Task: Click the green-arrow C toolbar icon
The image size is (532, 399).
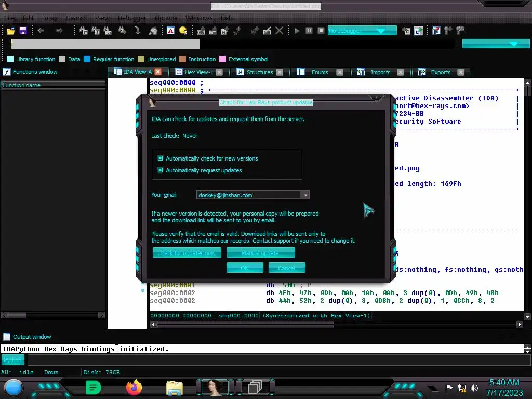Action: click(x=419, y=31)
